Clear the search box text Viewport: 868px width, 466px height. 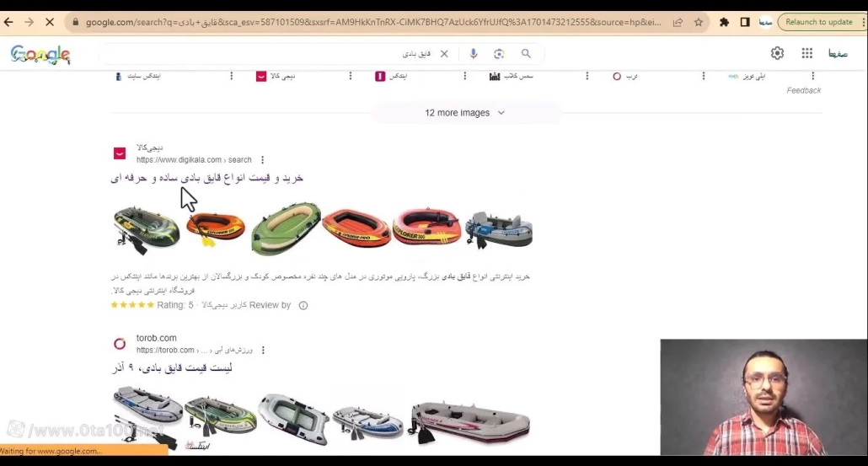click(444, 54)
